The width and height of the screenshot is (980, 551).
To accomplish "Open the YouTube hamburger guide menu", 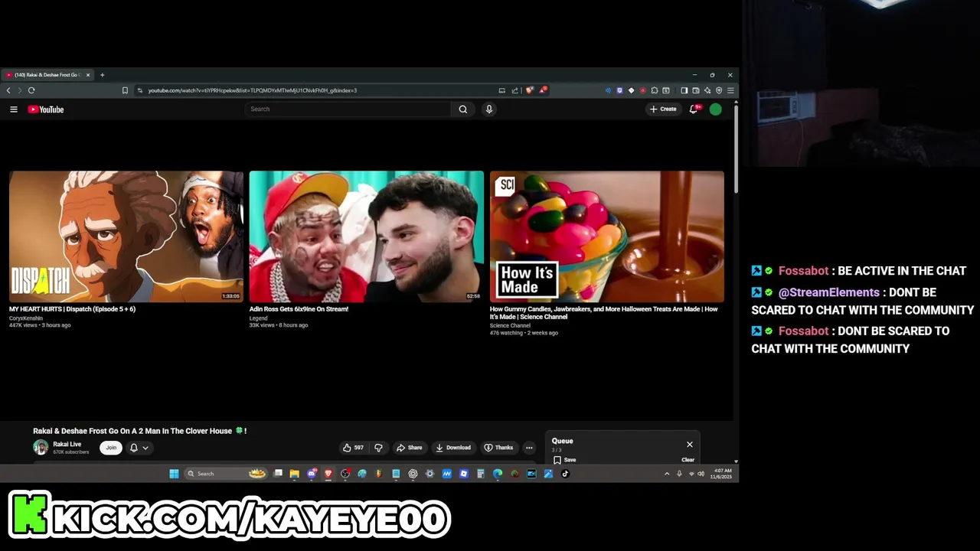I will pyautogui.click(x=13, y=109).
